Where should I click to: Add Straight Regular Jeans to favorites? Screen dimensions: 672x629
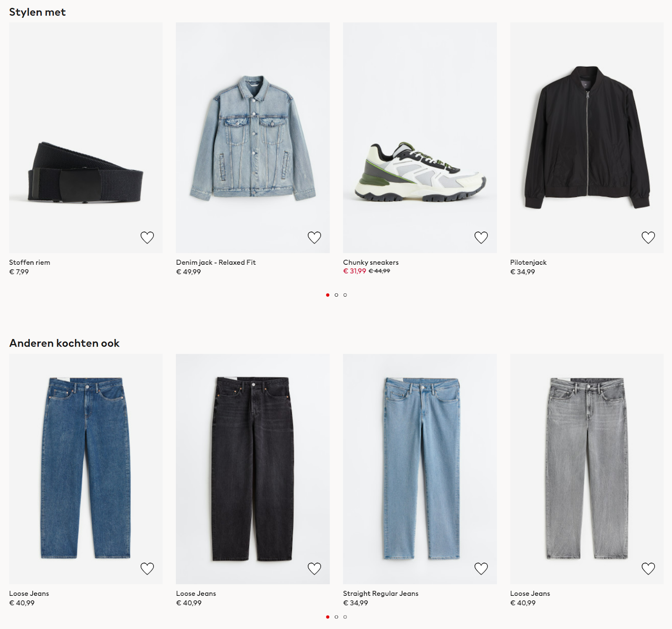pyautogui.click(x=481, y=568)
